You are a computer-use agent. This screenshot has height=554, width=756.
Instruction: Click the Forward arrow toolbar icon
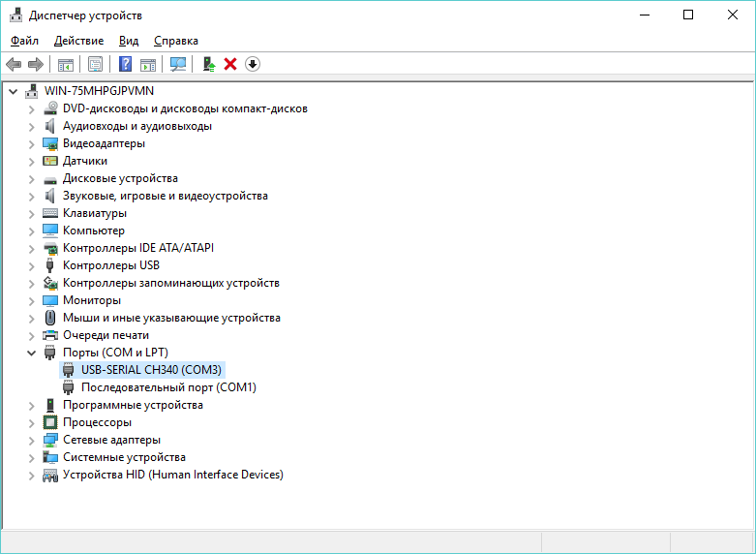click(36, 64)
